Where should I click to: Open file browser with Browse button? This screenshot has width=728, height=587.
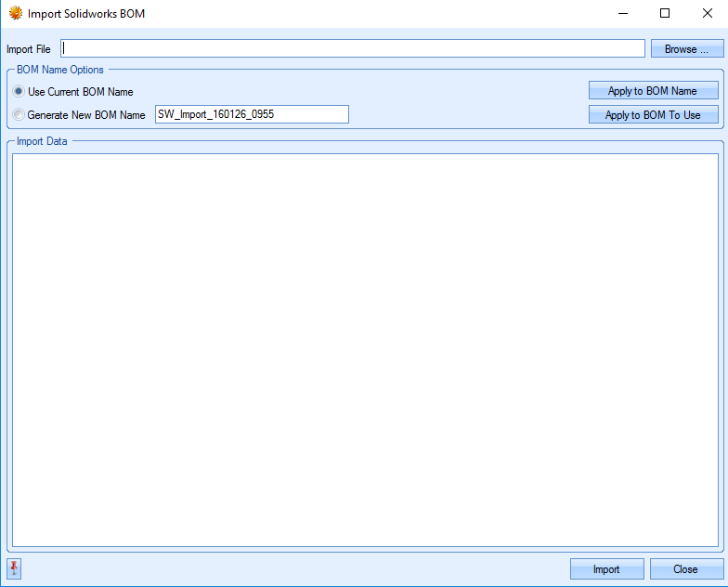pyautogui.click(x=687, y=48)
